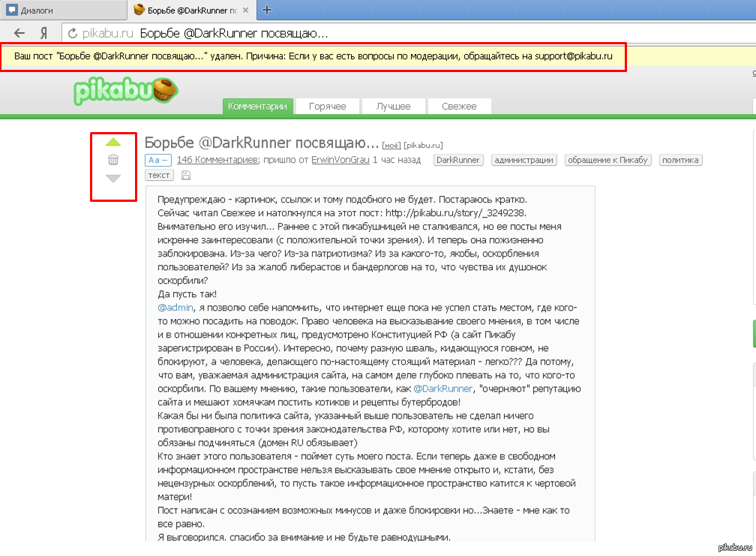
Task: Reload the page with the refresh icon
Action: click(x=72, y=33)
